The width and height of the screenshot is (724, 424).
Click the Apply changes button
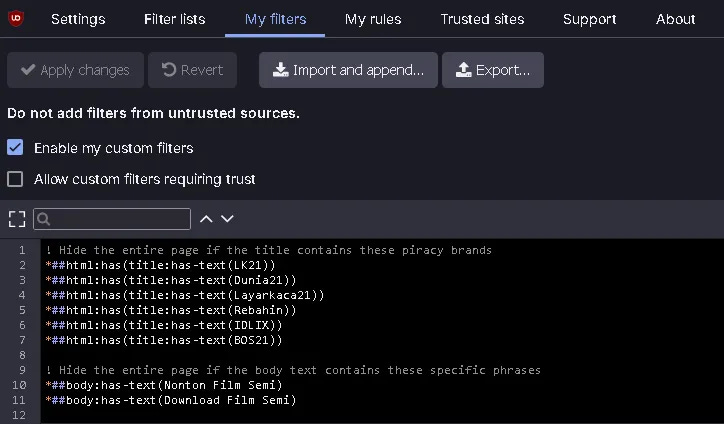coord(75,70)
